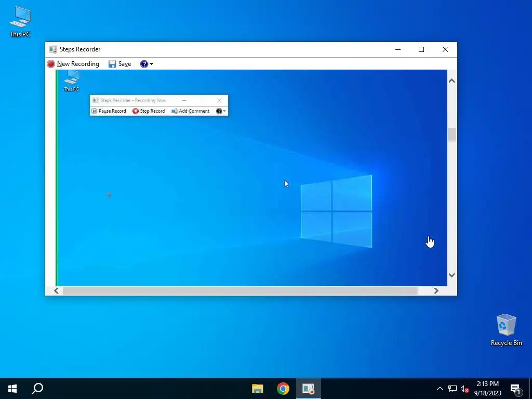
Task: Minimize the Steps Recorder window
Action: [398, 49]
